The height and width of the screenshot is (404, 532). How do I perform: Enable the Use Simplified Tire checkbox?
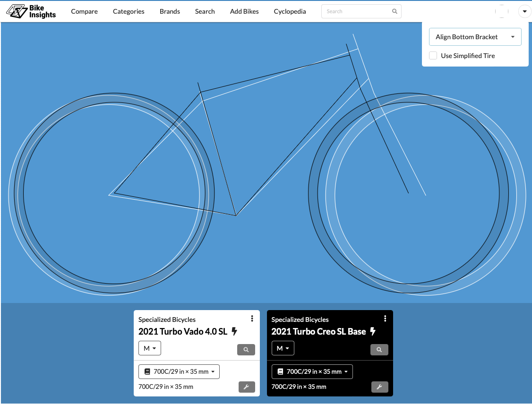433,56
